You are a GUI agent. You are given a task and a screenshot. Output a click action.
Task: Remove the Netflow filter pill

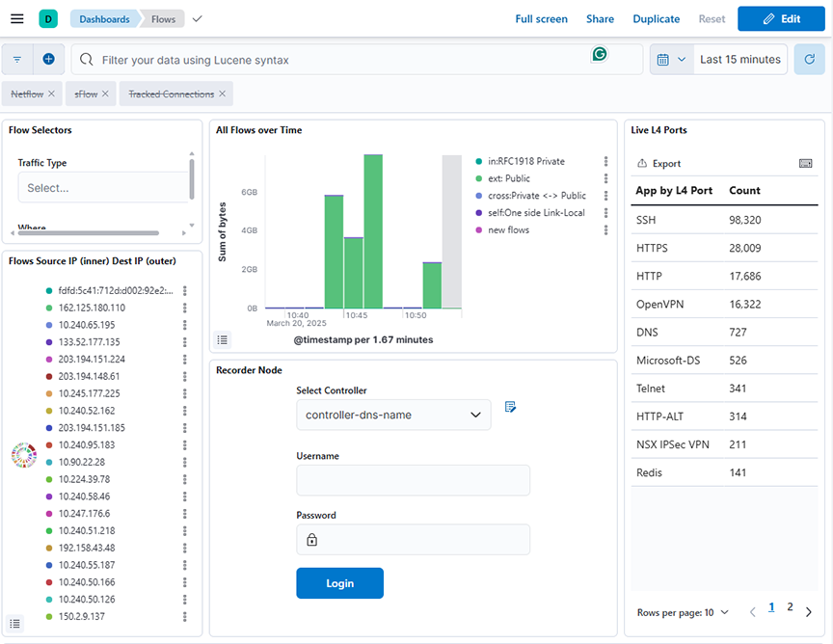pos(51,94)
